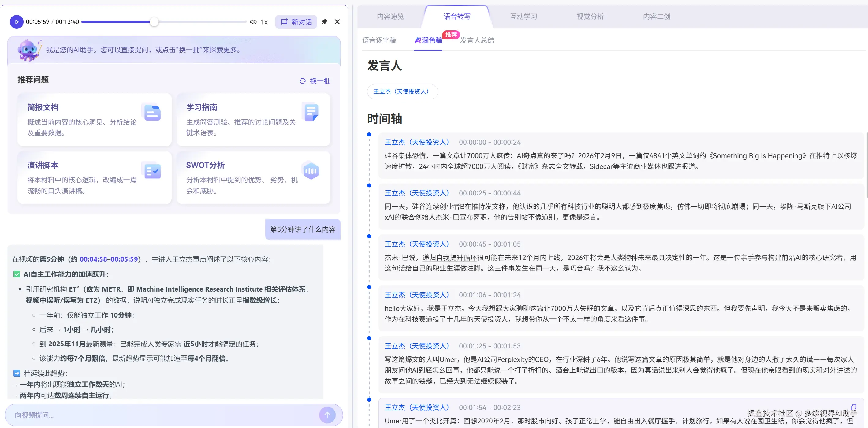Start a 新对话 conversation
Image resolution: width=868 pixels, height=428 pixels.
pyautogui.click(x=296, y=22)
